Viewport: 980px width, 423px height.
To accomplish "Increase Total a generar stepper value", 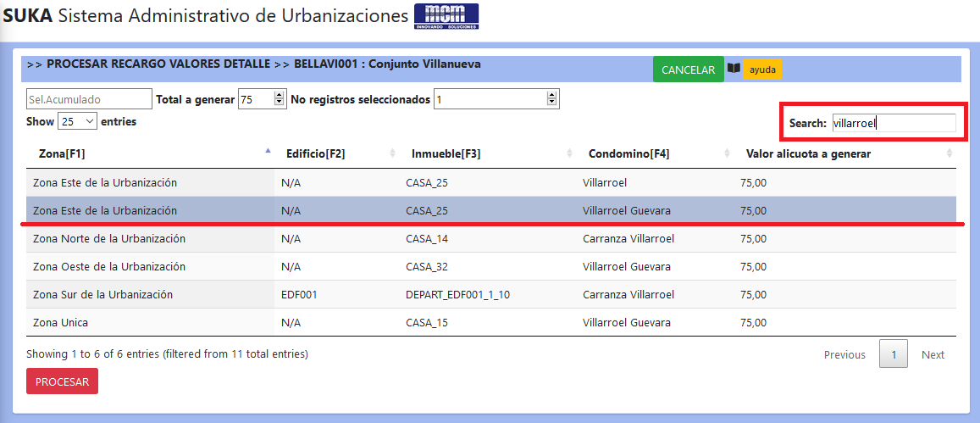I will (280, 95).
